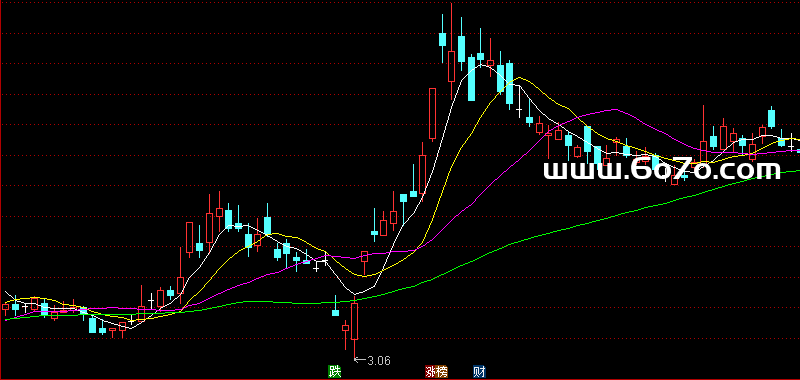This screenshot has width=800, height=380.
Task: Click the arrow pointing to 3.06 low
Action: [360, 360]
